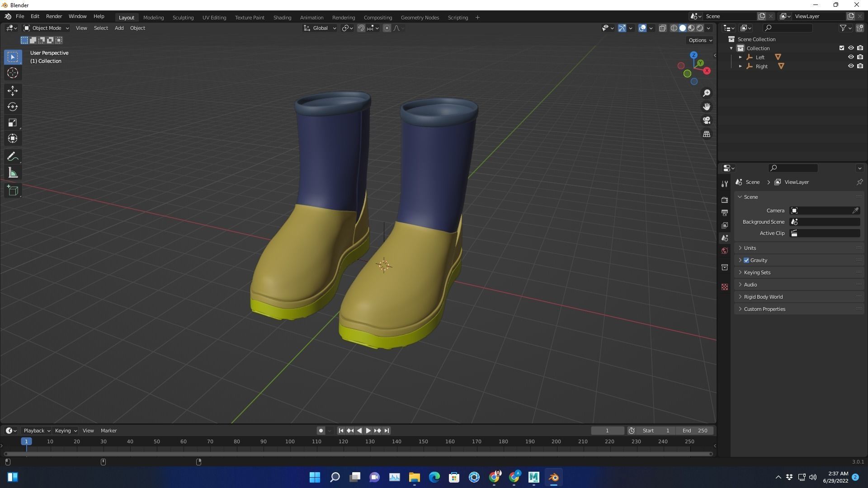Click the pan view hand icon

click(x=707, y=107)
